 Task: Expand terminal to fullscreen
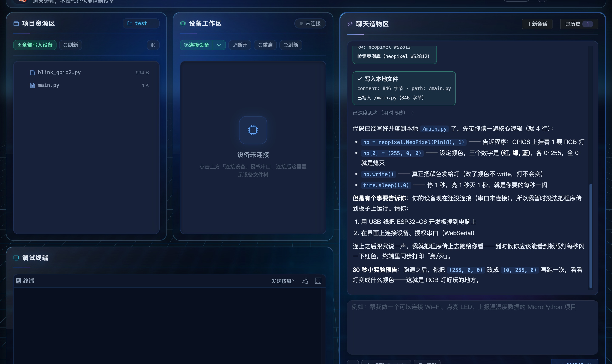point(318,281)
